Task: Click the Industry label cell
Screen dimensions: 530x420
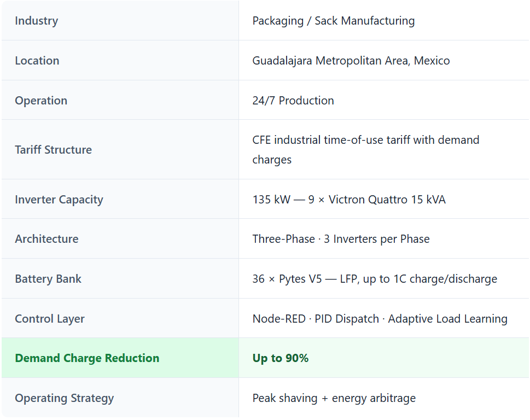Action: click(x=36, y=21)
